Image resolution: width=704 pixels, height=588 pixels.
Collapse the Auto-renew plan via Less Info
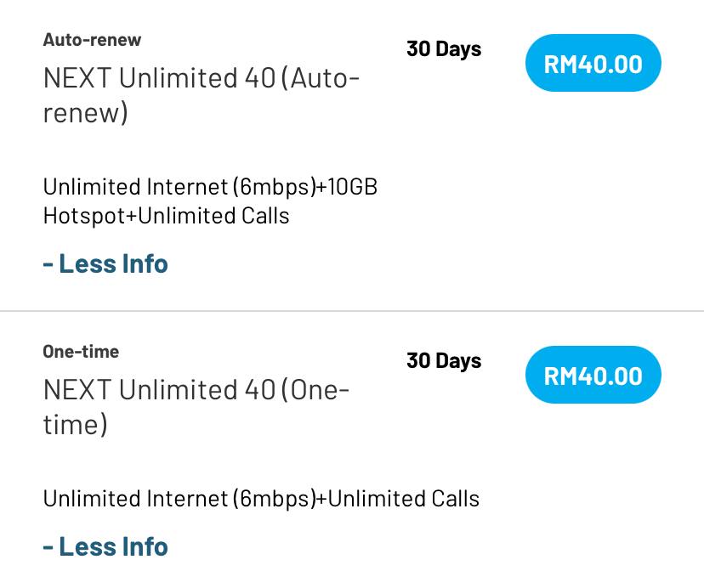click(105, 263)
